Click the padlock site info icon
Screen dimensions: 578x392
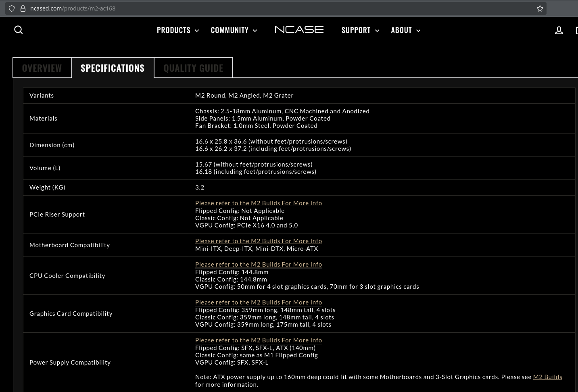[23, 8]
